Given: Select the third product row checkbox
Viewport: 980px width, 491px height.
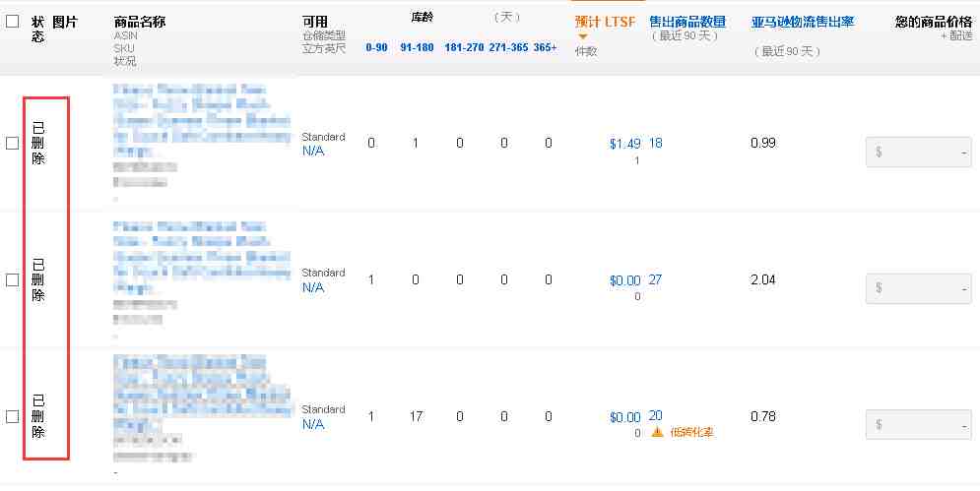Looking at the screenshot, I should [12, 416].
